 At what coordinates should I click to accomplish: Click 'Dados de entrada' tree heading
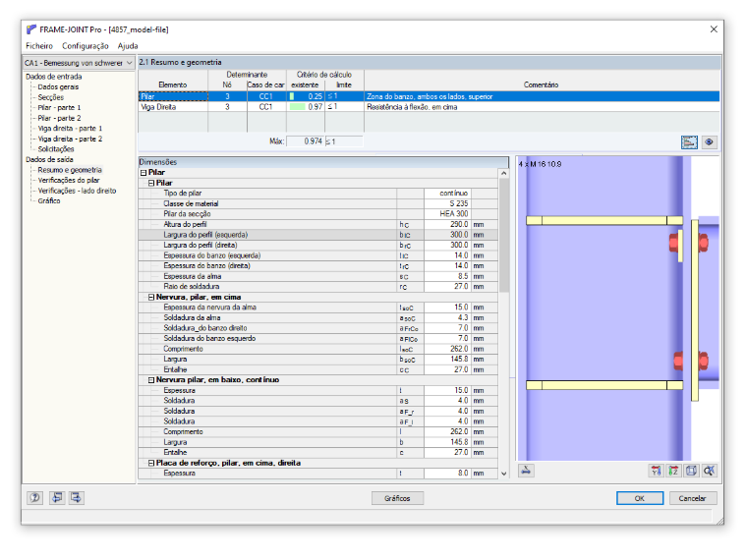click(x=53, y=77)
